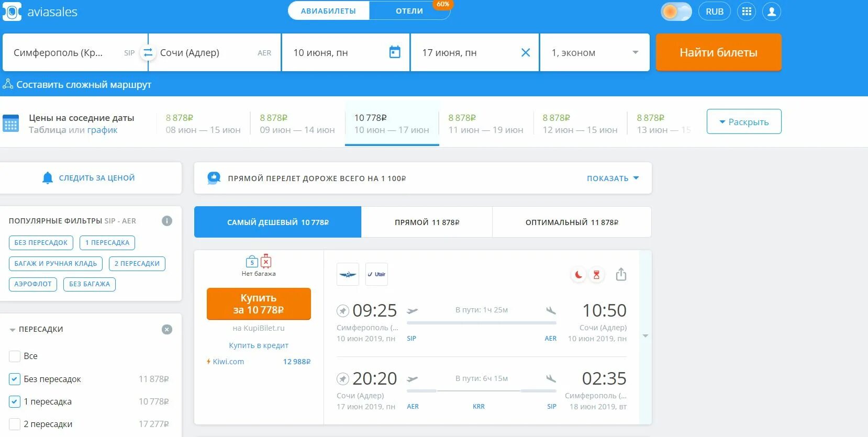The image size is (868, 437).
Task: Click the Aeroflot airline logo
Action: 348,274
